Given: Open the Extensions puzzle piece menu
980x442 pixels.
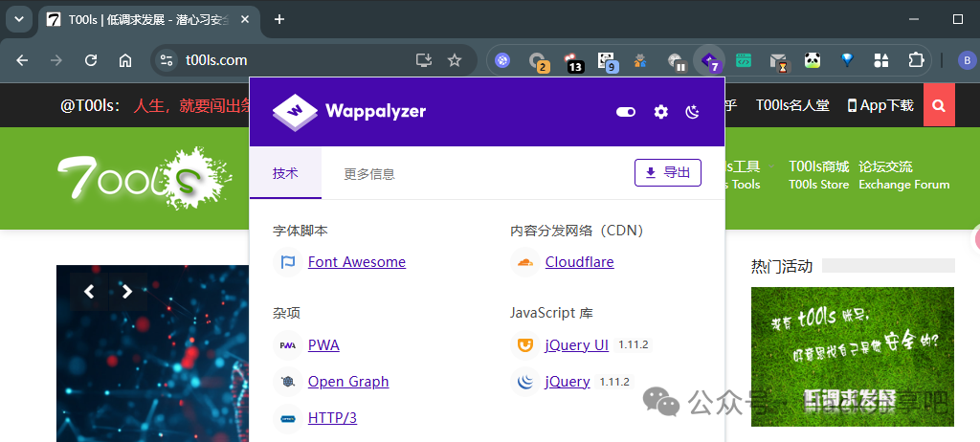Looking at the screenshot, I should pos(916,60).
